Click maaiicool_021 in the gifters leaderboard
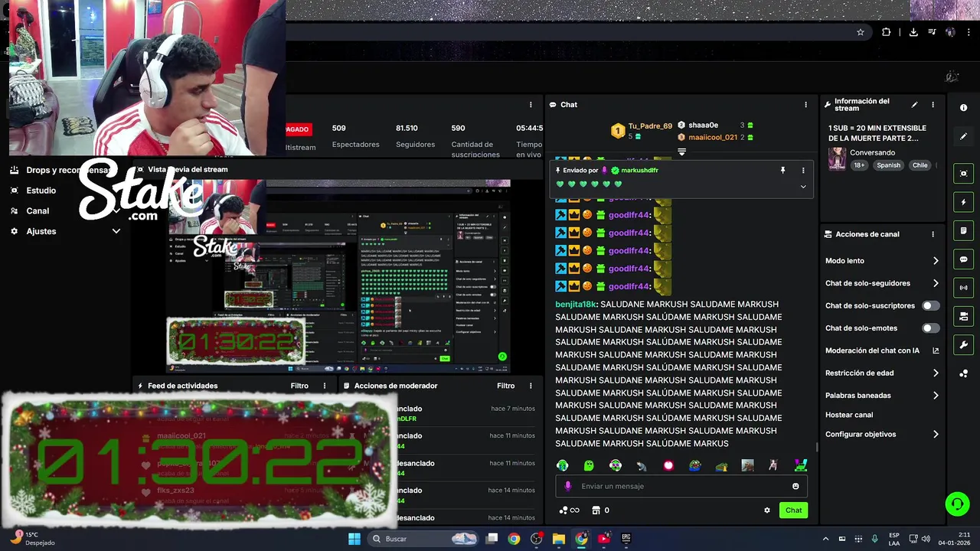Screen dimensions: 980x551 [713, 138]
